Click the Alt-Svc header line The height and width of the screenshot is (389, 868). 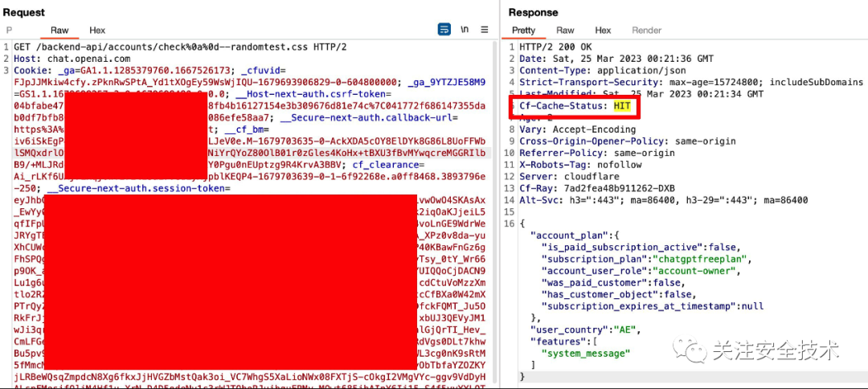point(663,200)
